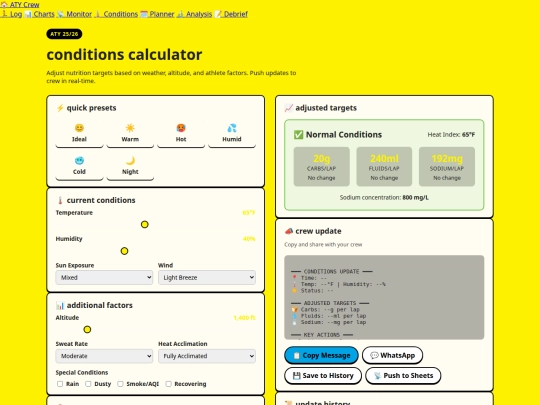
Task: Open the Sun Exposure dropdown
Action: pyautogui.click(x=104, y=278)
